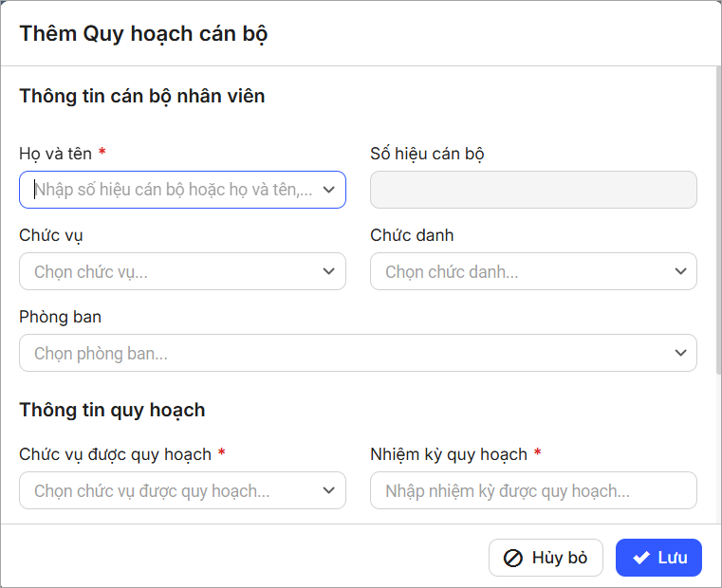The height and width of the screenshot is (588, 722).
Task: Click the Thông tin quy hoạch section heading
Action: tap(112, 410)
